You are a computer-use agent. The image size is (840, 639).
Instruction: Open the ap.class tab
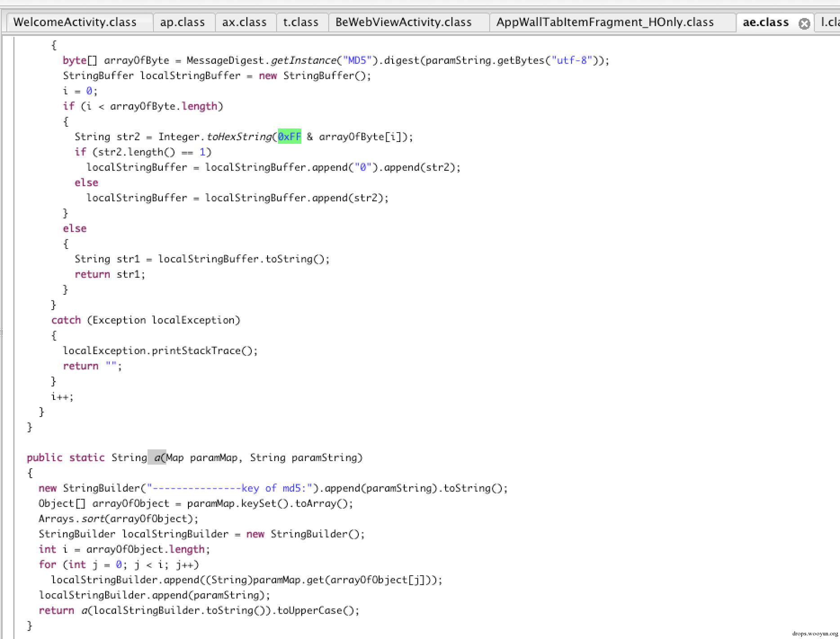coord(182,22)
